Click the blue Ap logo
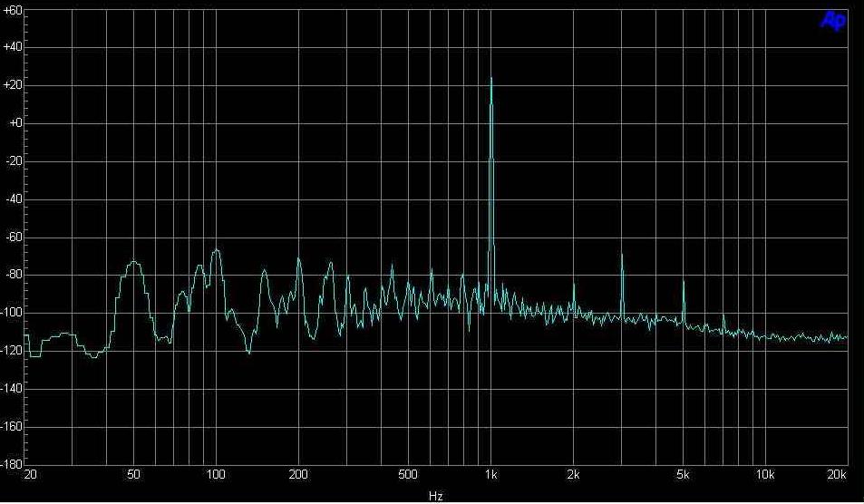 tap(833, 21)
